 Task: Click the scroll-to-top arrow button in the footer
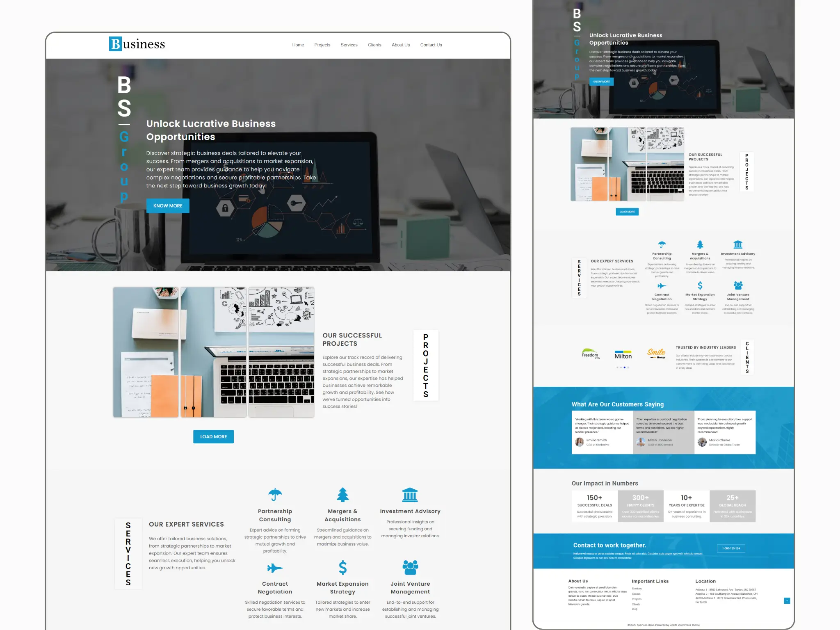pyautogui.click(x=787, y=601)
